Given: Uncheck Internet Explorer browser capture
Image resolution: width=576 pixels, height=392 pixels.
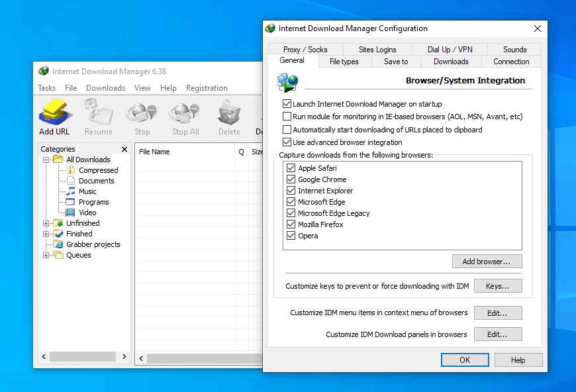Looking at the screenshot, I should click(x=291, y=190).
